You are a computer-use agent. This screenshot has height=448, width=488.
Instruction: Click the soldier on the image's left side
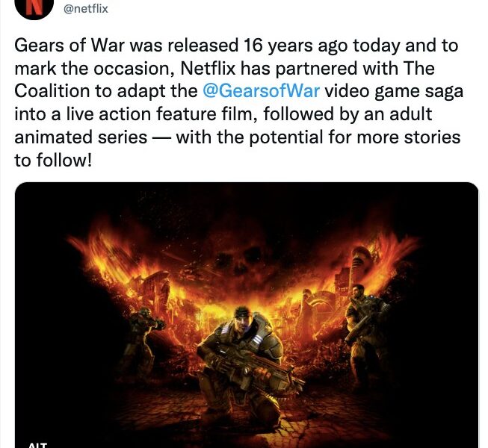(x=141, y=337)
